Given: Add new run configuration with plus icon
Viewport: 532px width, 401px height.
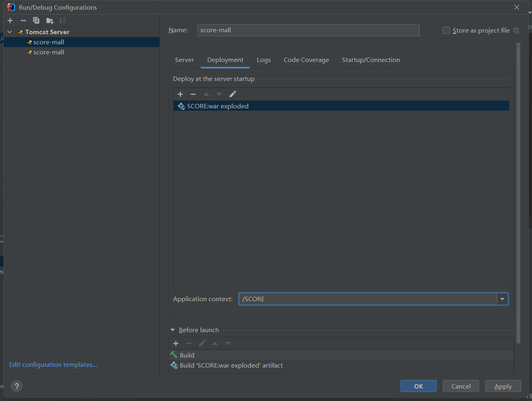Looking at the screenshot, I should click(10, 21).
